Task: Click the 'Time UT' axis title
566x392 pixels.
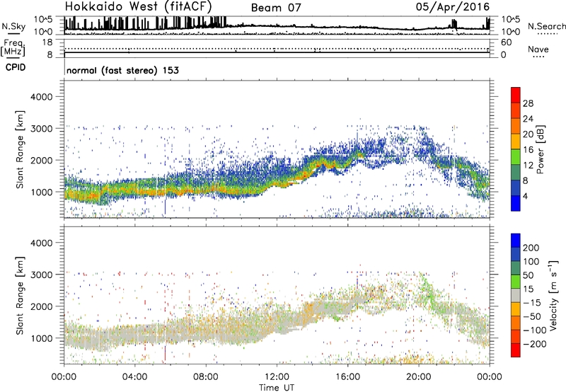Action: pos(277,388)
